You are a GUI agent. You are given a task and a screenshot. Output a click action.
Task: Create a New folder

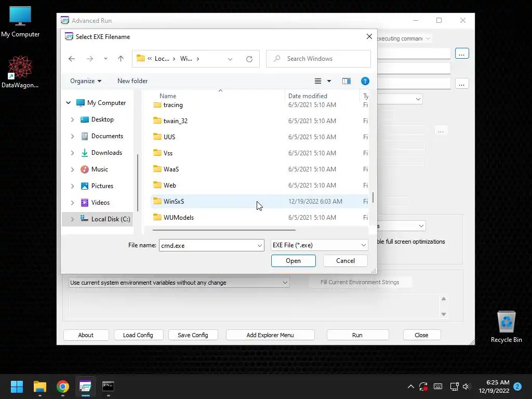click(132, 81)
